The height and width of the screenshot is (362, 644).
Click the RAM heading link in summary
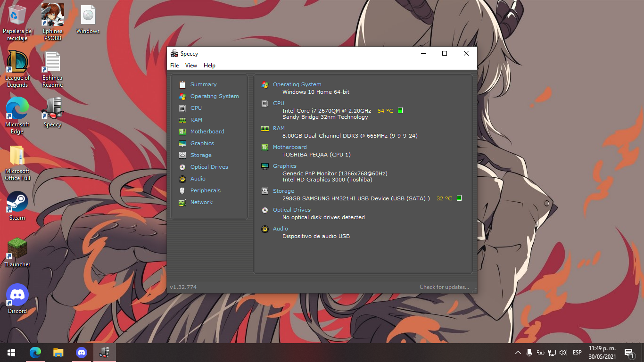coord(279,128)
